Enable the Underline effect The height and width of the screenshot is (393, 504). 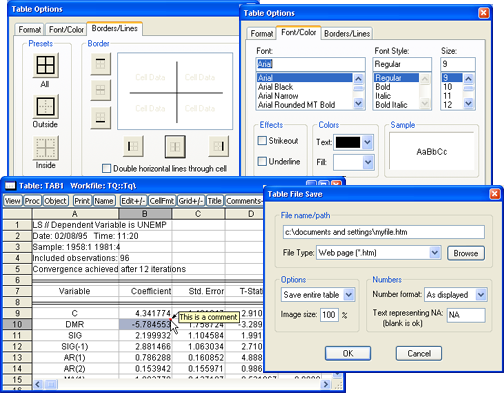(x=262, y=161)
